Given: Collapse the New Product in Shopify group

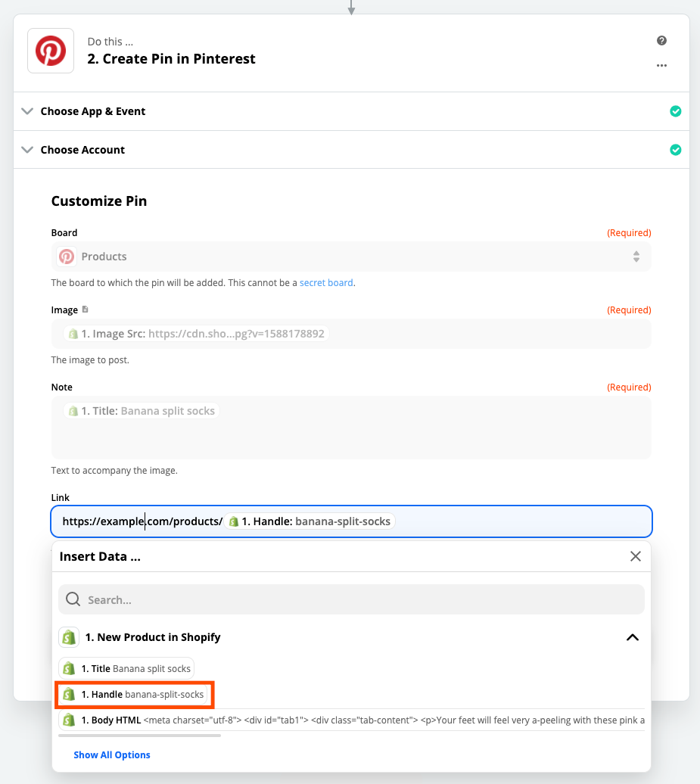Looking at the screenshot, I should [633, 637].
